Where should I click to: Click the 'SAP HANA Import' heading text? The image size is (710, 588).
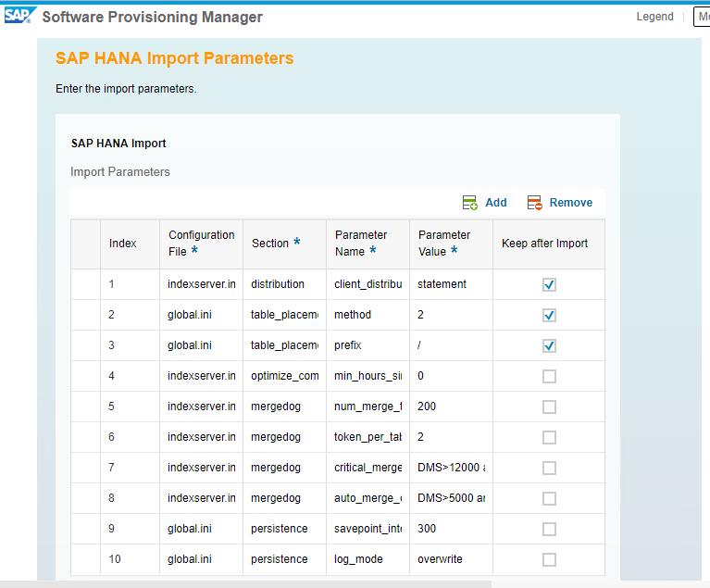pos(118,144)
